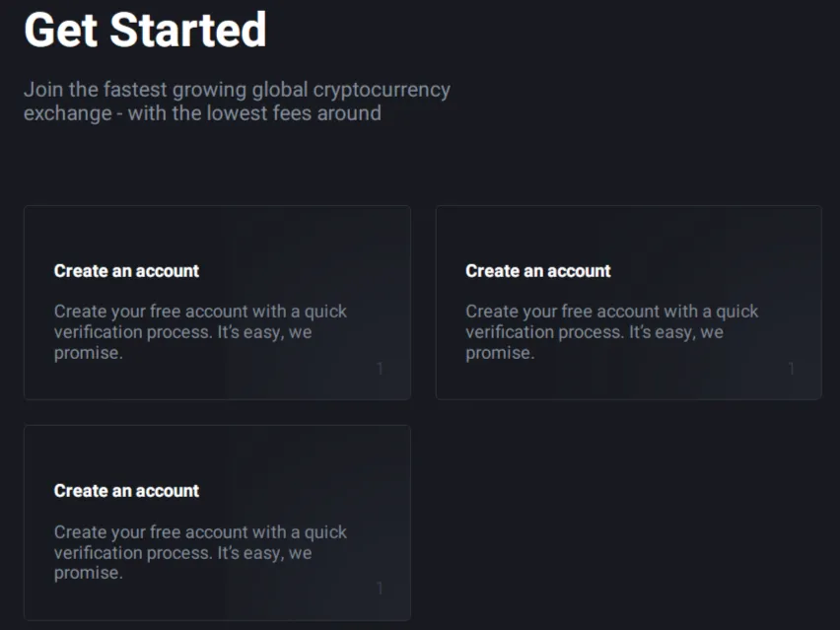Click the top-right card's description paragraph
The width and height of the screenshot is (840, 630).
(612, 332)
